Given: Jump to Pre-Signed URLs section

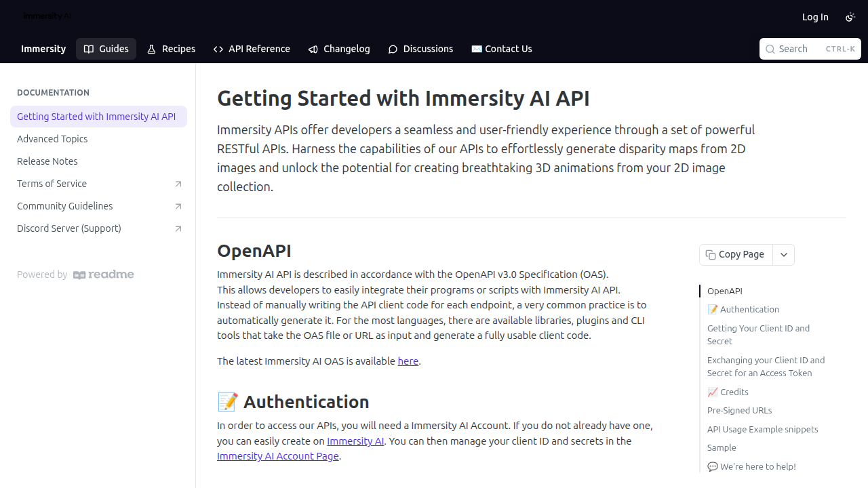Looking at the screenshot, I should coord(740,410).
